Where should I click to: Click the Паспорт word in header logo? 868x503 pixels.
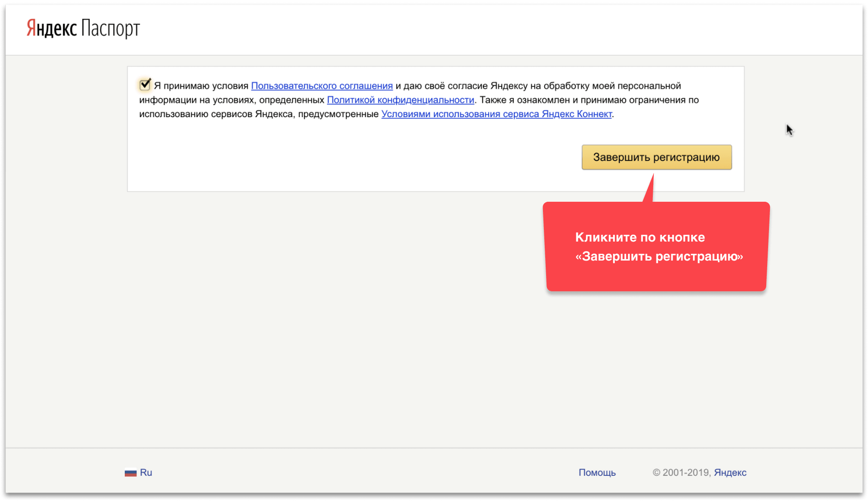(x=110, y=28)
